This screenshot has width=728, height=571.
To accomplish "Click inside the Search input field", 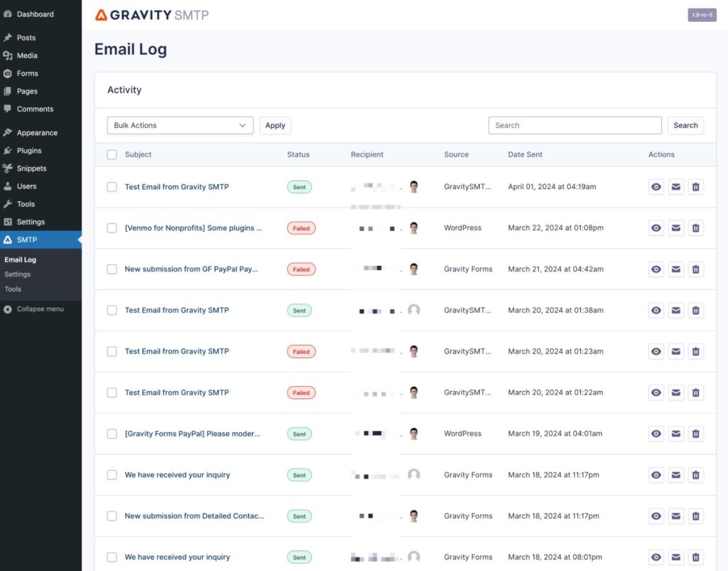I will pyautogui.click(x=574, y=125).
